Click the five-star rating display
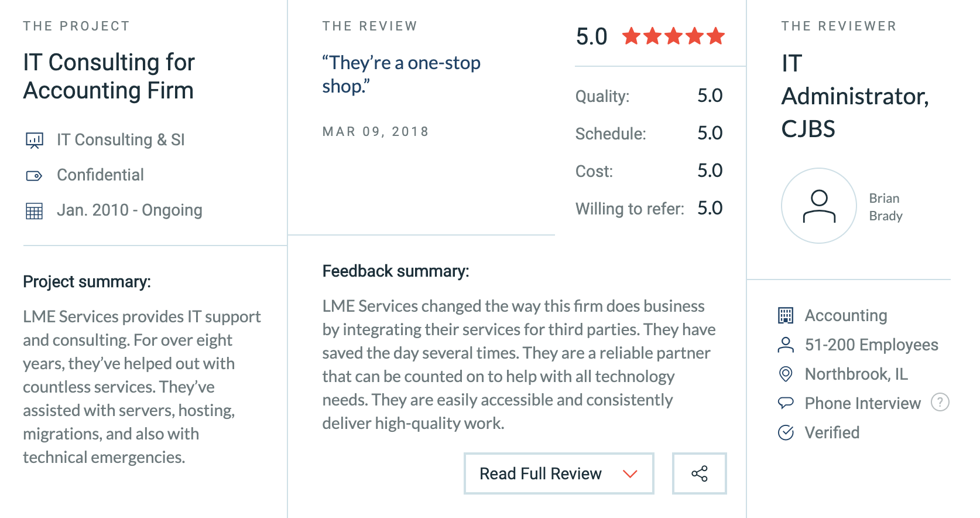The image size is (980, 518). (x=673, y=36)
